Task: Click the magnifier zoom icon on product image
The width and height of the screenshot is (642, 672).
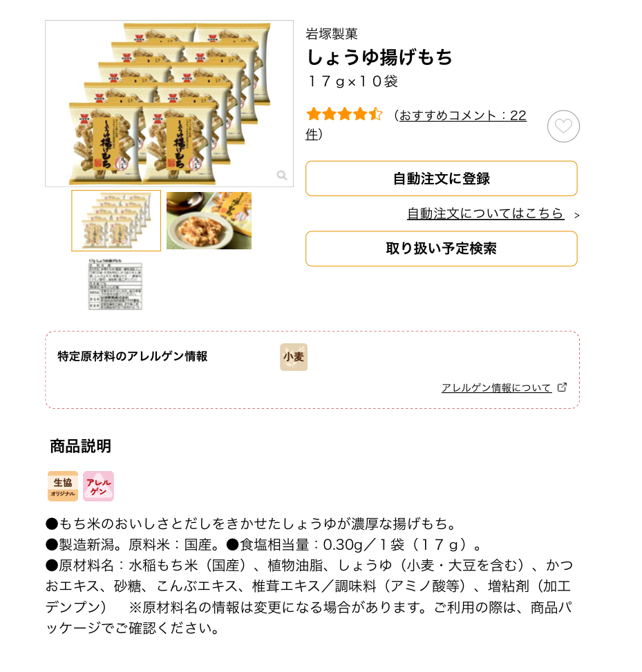Action: click(x=282, y=175)
